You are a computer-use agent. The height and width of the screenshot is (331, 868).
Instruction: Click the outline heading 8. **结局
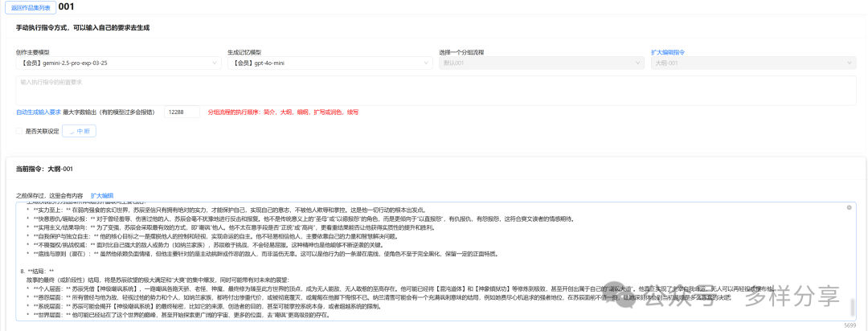tap(36, 272)
